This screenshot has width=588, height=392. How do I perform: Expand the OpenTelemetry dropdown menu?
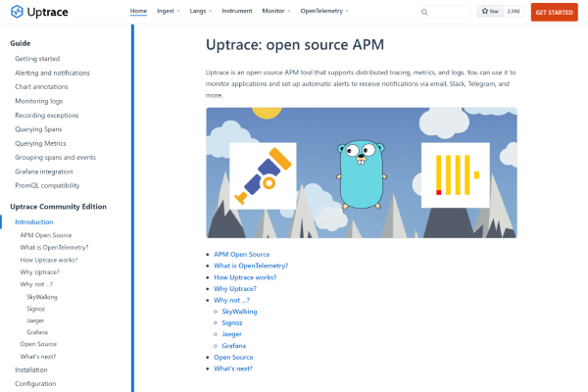pos(324,11)
